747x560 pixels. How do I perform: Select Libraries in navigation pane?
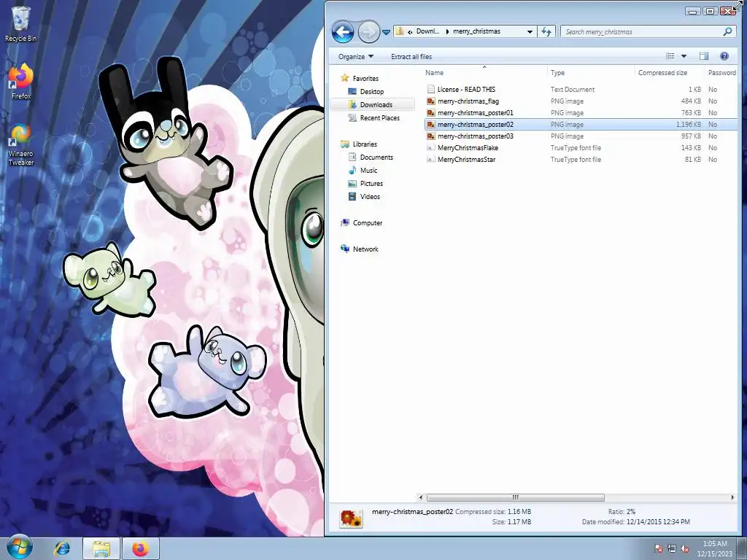tap(365, 144)
